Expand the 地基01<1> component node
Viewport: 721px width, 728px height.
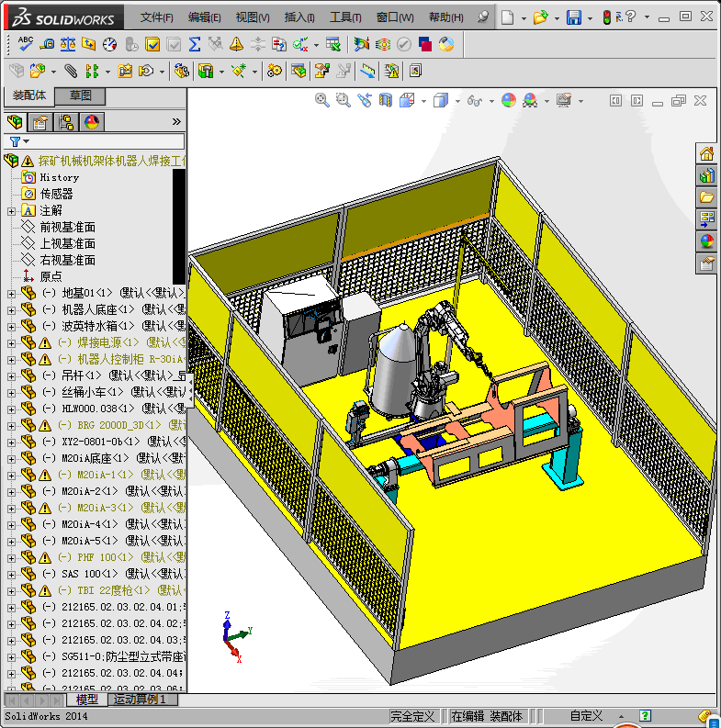[x=11, y=294]
